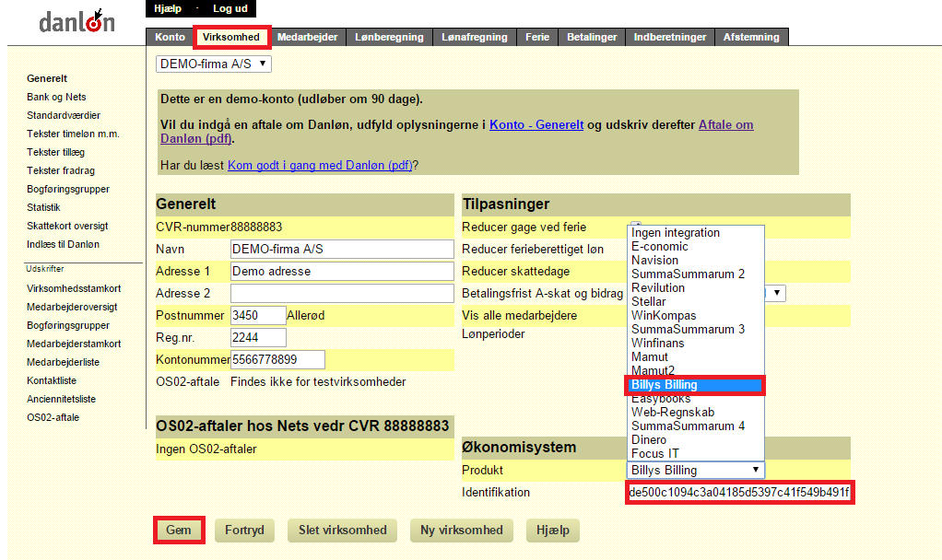Open the Betalingsfrist A-skat dropdown arrow
Screen dimensions: 942x560
[x=776, y=293]
